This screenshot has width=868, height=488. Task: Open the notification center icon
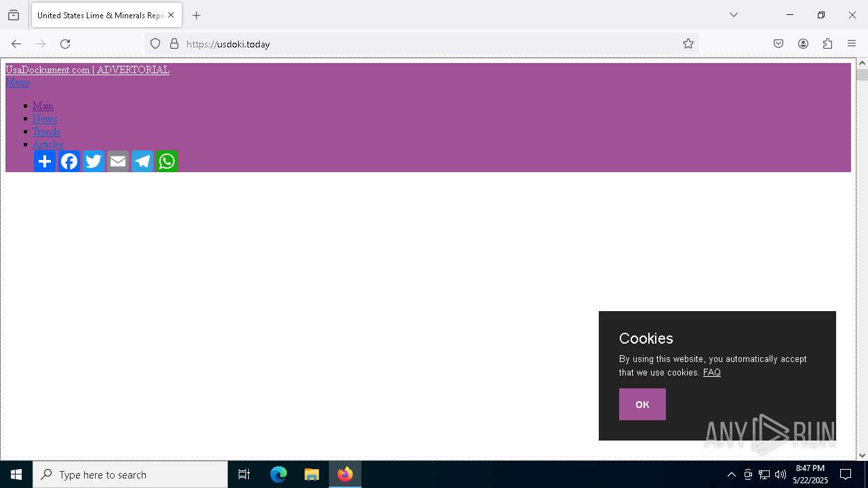click(x=846, y=474)
